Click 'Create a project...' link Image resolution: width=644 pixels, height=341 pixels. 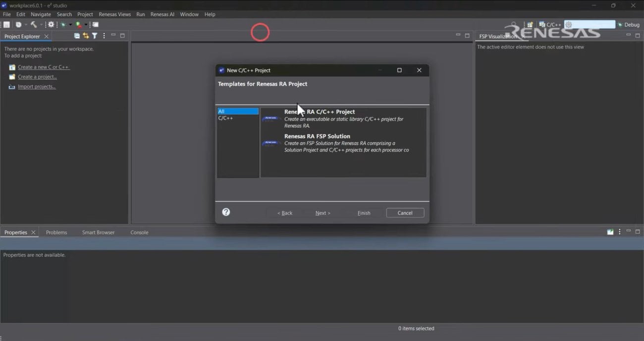coord(37,77)
